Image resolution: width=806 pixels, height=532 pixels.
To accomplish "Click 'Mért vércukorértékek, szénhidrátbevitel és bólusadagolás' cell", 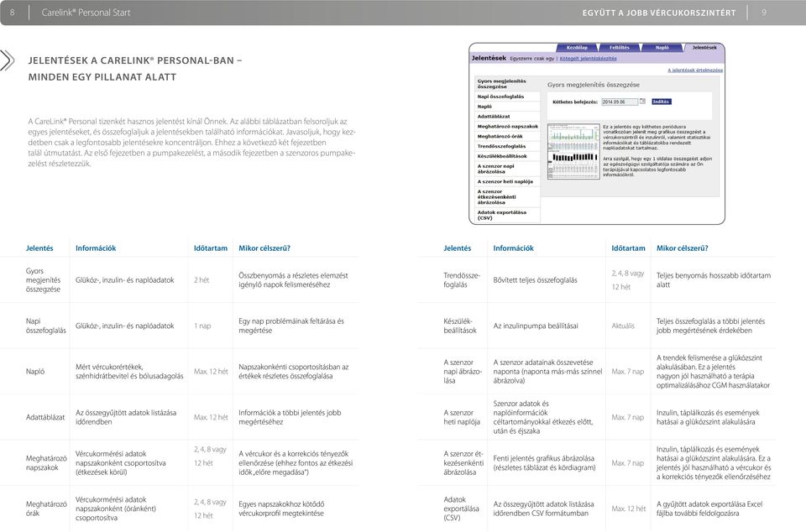I will pos(129,371).
